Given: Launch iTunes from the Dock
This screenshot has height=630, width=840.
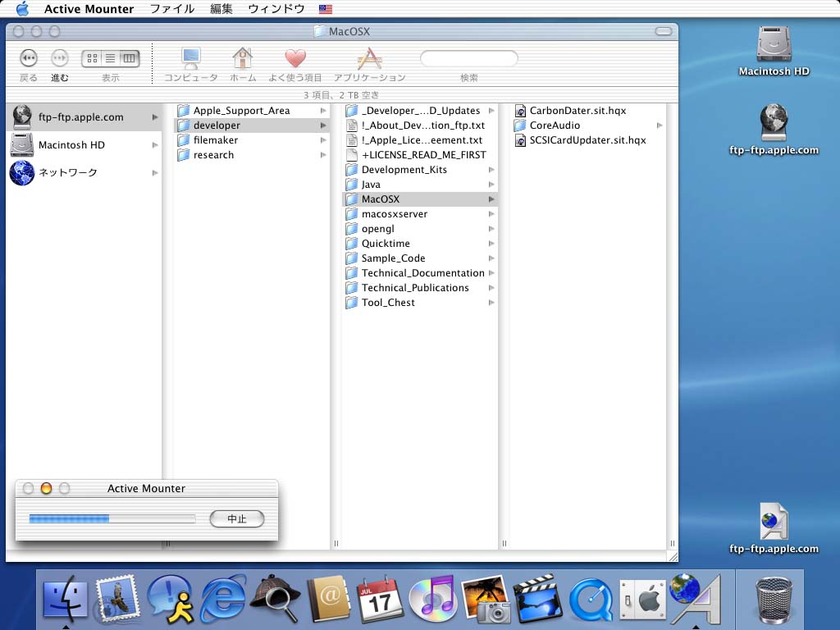Looking at the screenshot, I should 433,597.
